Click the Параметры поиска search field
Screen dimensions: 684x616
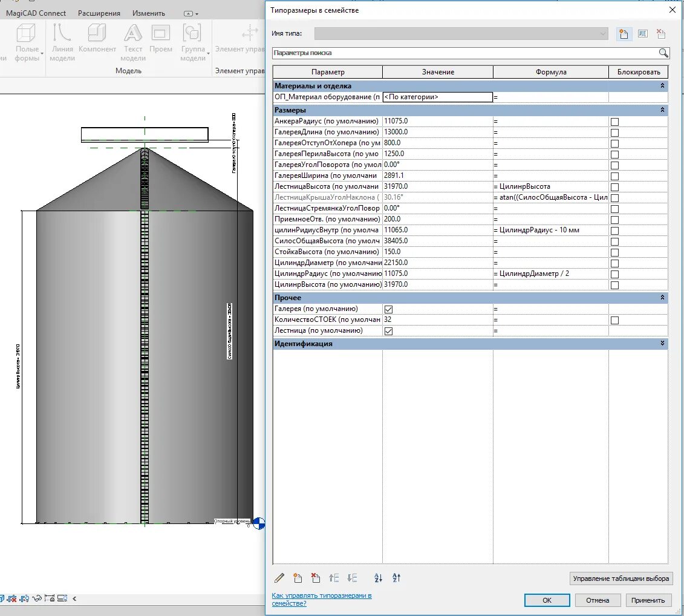point(464,53)
